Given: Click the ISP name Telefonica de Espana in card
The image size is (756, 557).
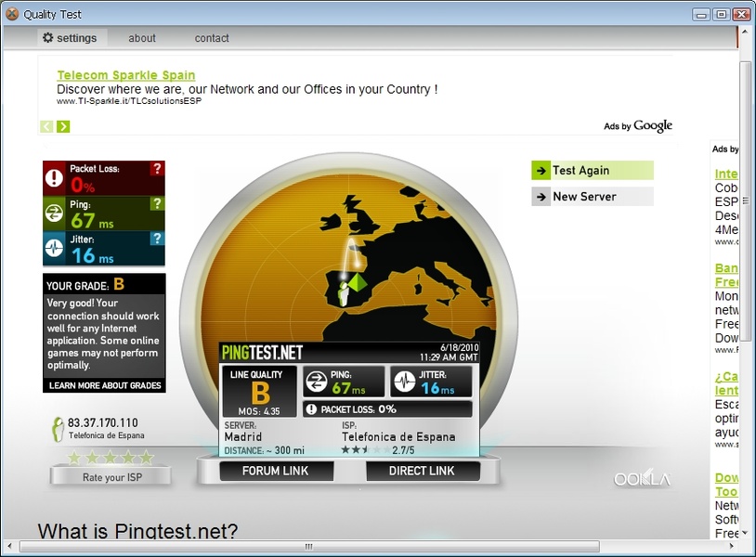Looking at the screenshot, I should [x=398, y=436].
